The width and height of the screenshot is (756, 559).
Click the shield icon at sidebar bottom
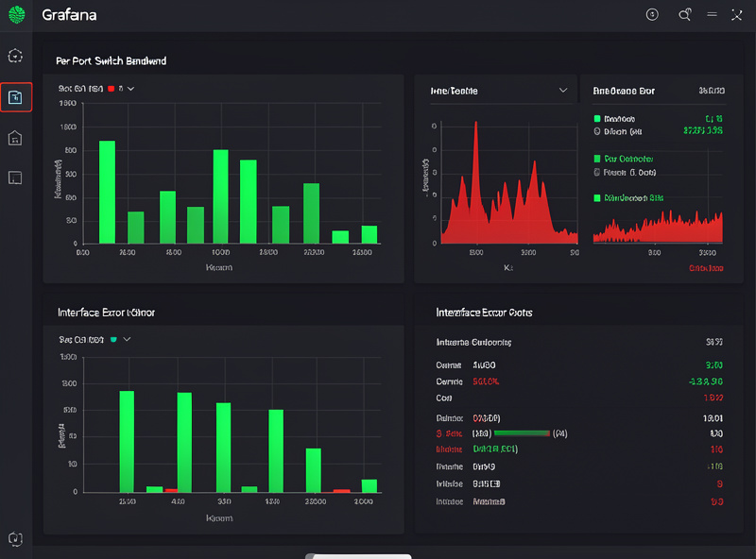click(x=15, y=539)
